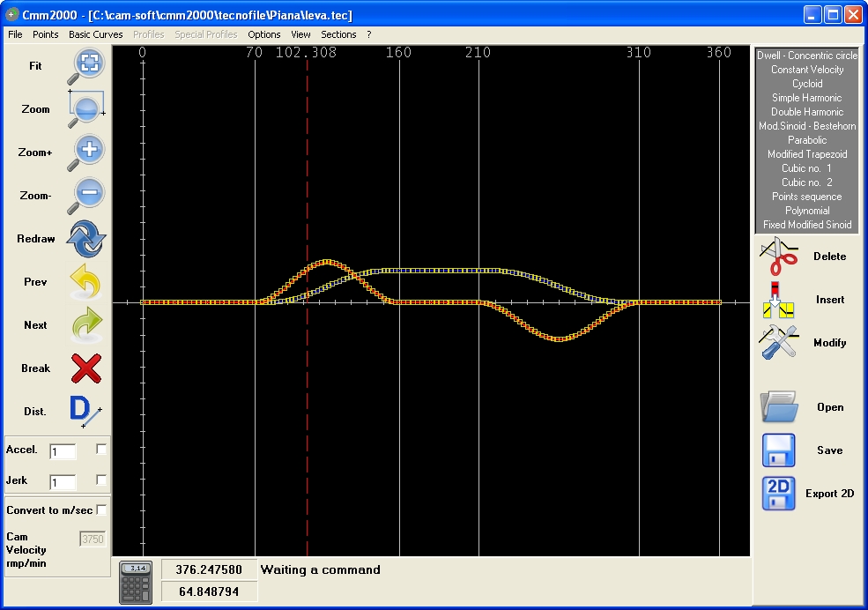
Task: Click the Delete scissors icon
Action: 779,257
